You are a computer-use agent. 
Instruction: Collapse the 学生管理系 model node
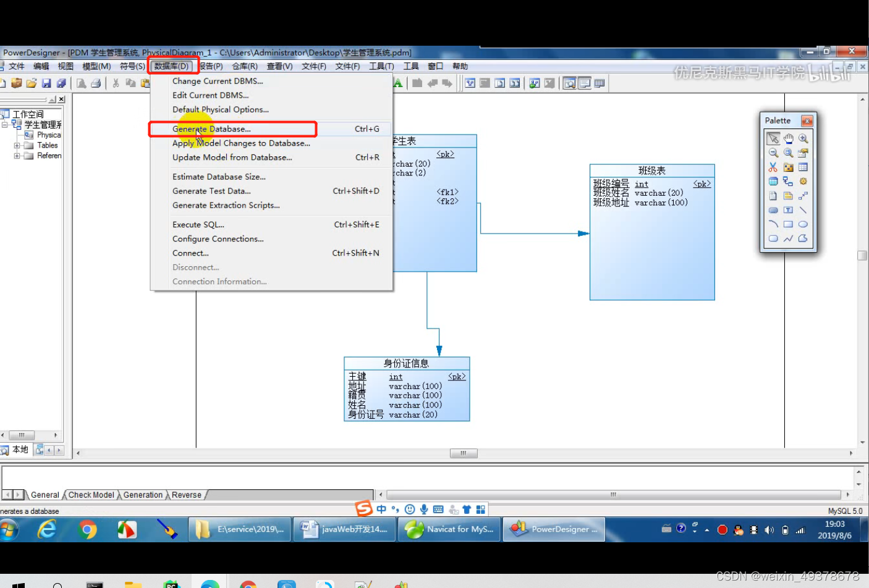pyautogui.click(x=5, y=125)
